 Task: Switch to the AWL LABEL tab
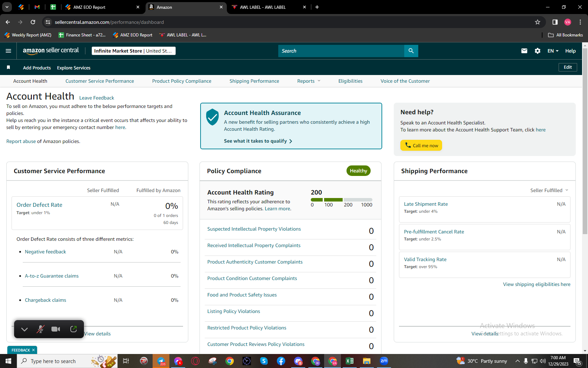269,7
